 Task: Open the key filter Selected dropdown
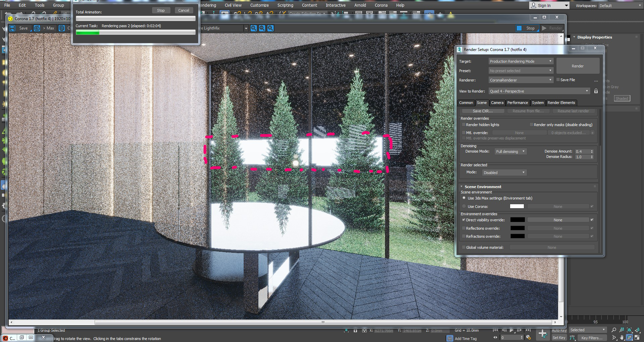click(588, 330)
